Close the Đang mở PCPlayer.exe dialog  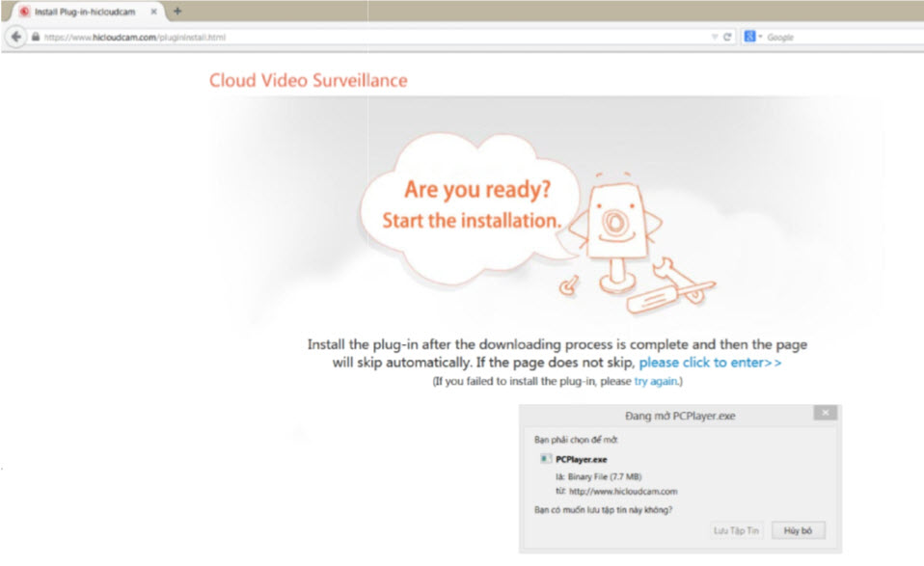[825, 412]
